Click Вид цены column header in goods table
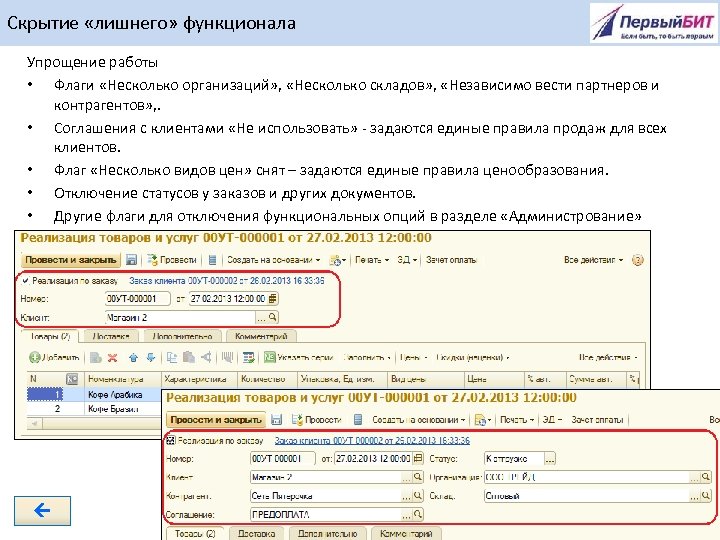 [x=426, y=379]
